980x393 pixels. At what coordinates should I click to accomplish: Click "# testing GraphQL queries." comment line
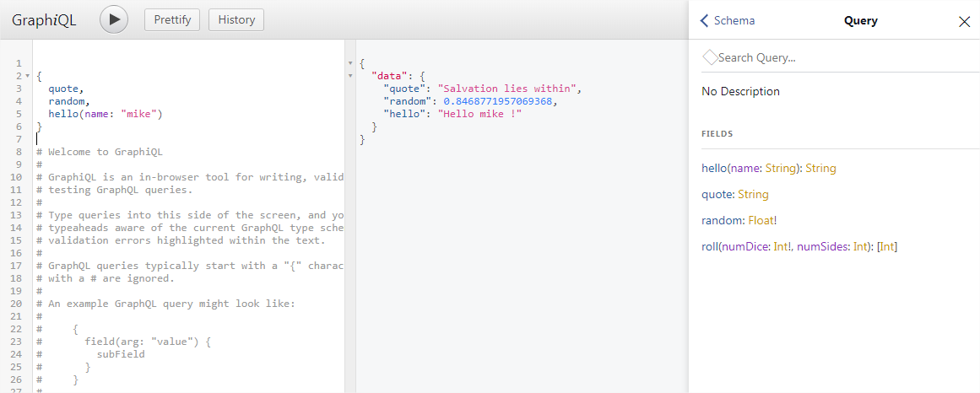click(x=115, y=189)
